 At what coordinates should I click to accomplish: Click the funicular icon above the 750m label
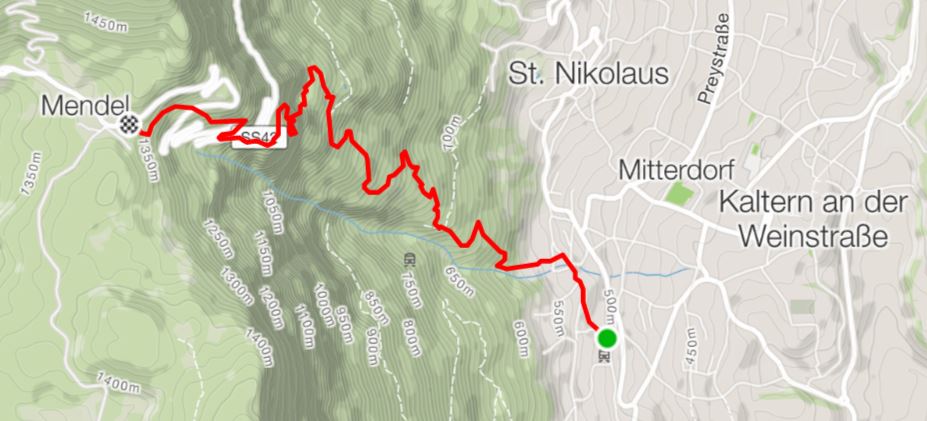(408, 260)
